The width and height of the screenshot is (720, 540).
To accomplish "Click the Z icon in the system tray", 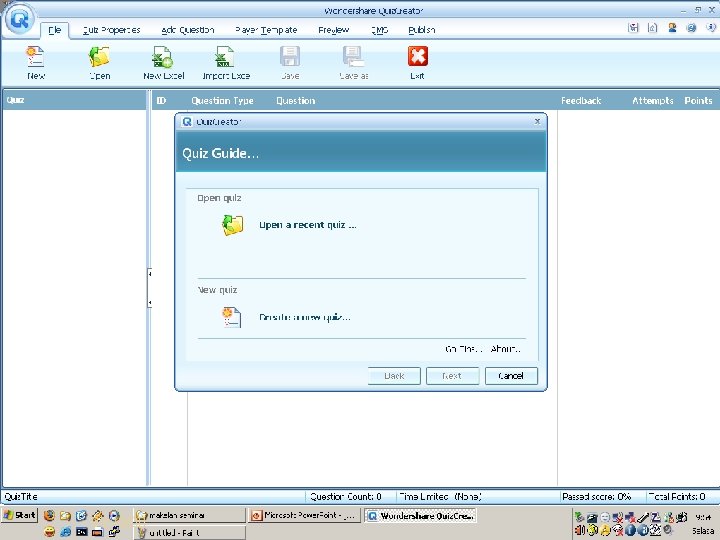I will pos(656,518).
